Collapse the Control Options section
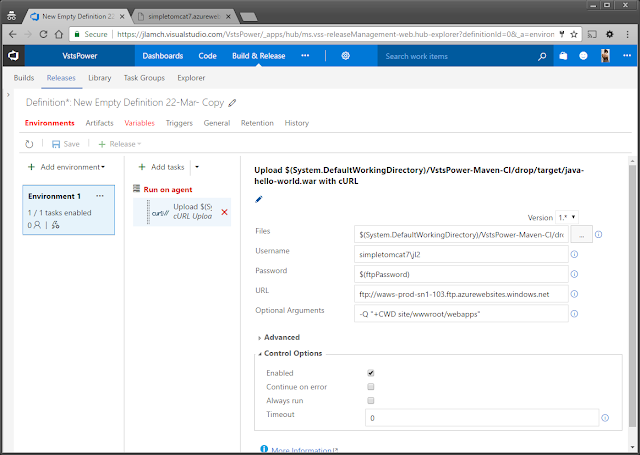This screenshot has height=455, width=640. point(290,353)
